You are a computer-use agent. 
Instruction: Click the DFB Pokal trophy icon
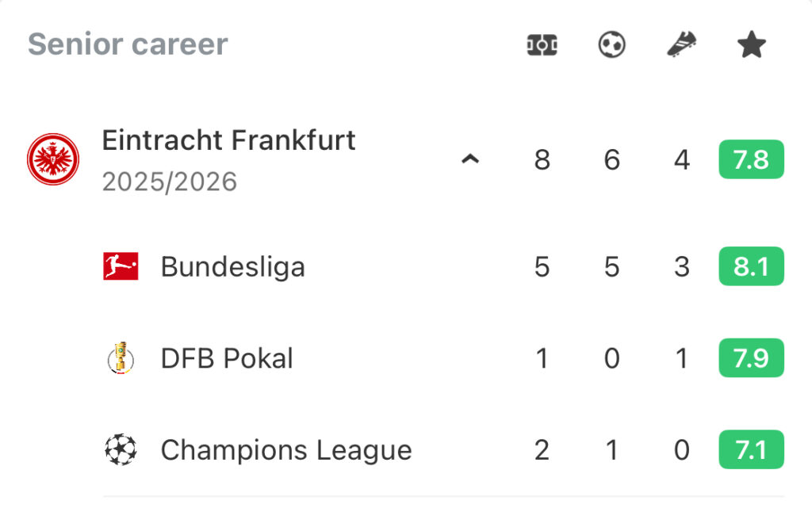[121, 358]
